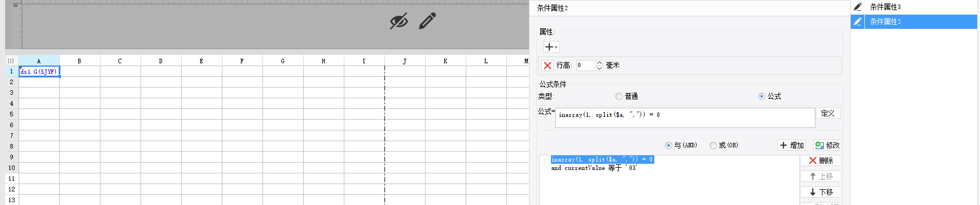Viewport: 980px width, 205px height.
Task: Select row 3 header
Action: (x=12, y=93)
